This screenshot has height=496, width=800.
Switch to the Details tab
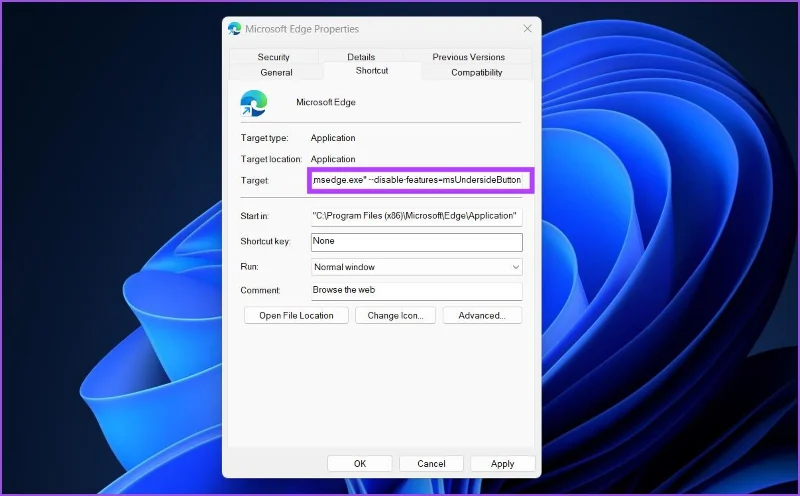coord(361,57)
